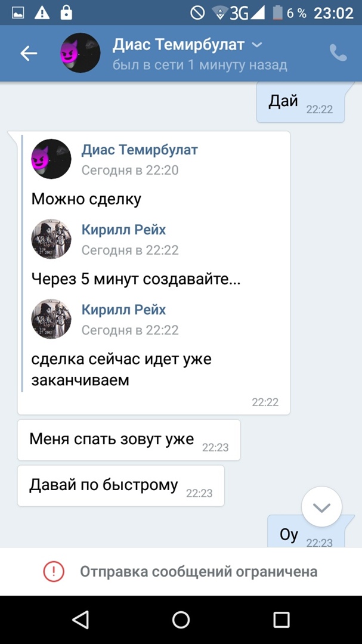Expand the chevron next to Диас Темирбулат

[257, 45]
